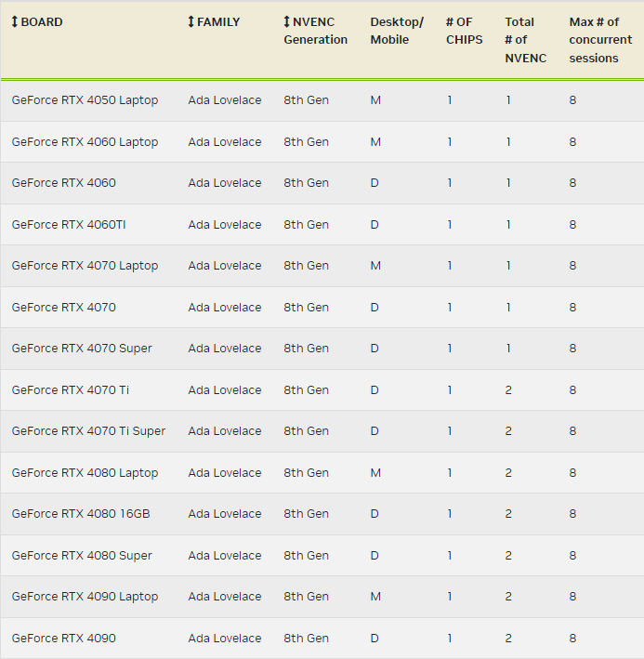Select GeForce RTX 4080 Laptop board cell
644x659 pixels.
[85, 473]
